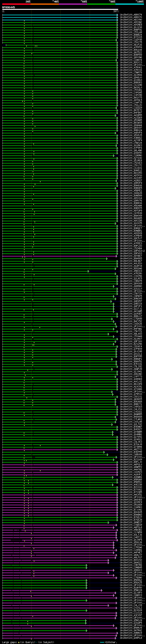Open hit UniRef100_A8MX74

[131, 15]
